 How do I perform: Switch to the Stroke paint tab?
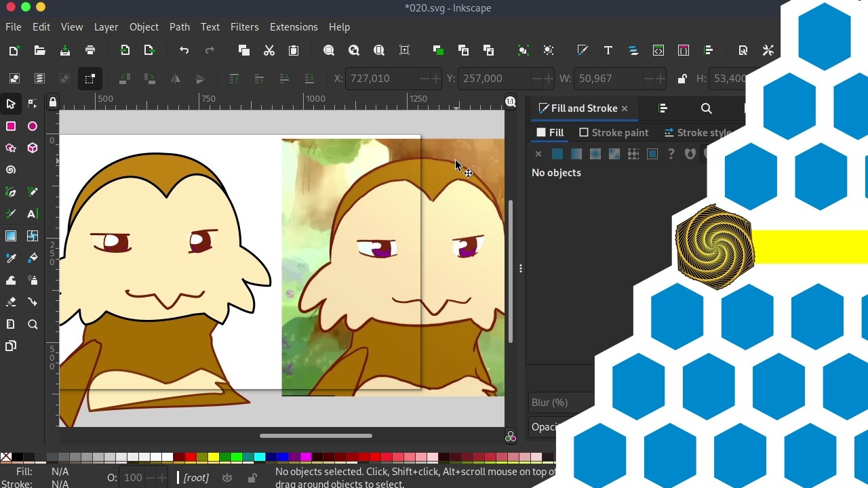tap(614, 133)
